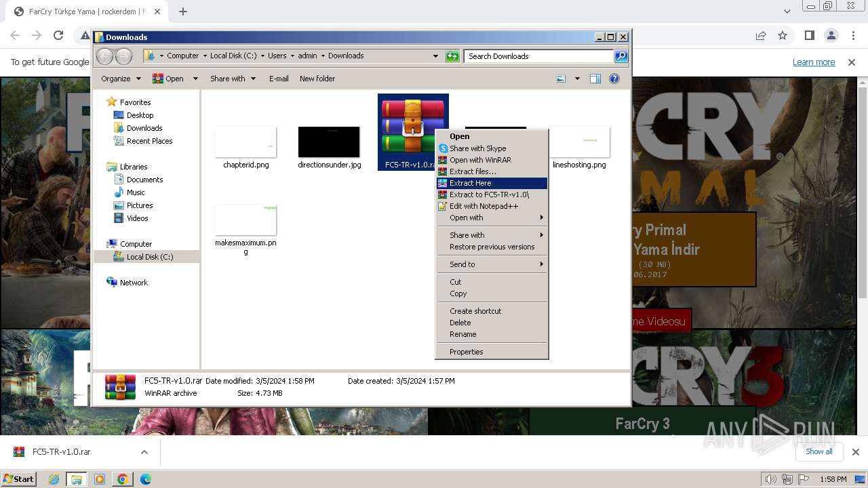The width and height of the screenshot is (868, 488).
Task: Choose Properties in context menu
Action: click(492, 352)
